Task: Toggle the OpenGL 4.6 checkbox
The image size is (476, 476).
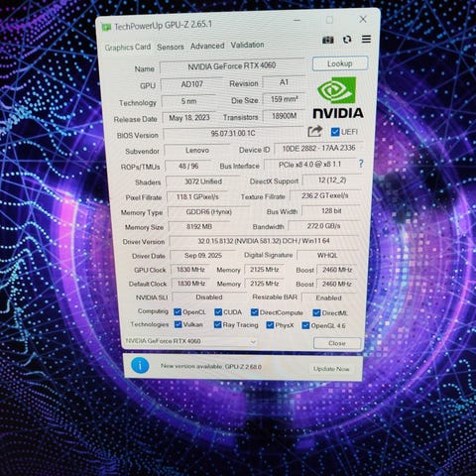Action: click(x=305, y=325)
